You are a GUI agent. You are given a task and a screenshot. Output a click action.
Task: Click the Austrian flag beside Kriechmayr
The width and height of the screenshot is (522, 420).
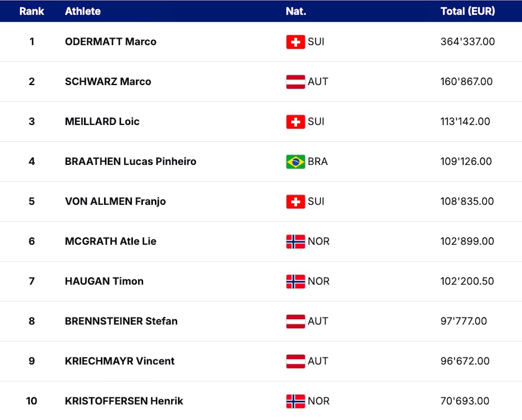pyautogui.click(x=295, y=361)
